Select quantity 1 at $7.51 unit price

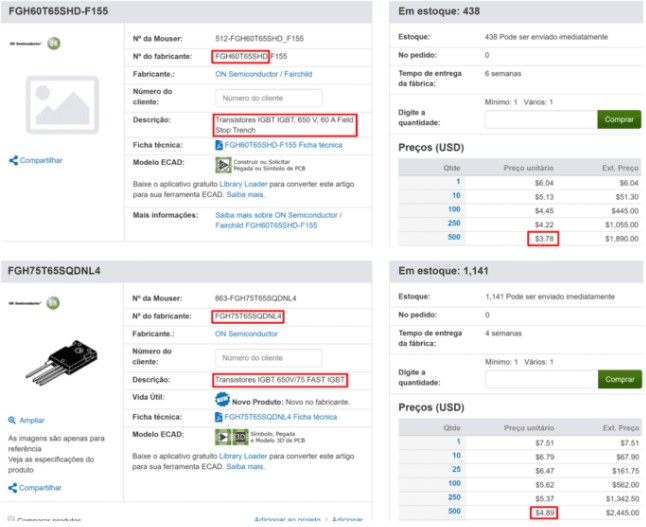point(459,441)
